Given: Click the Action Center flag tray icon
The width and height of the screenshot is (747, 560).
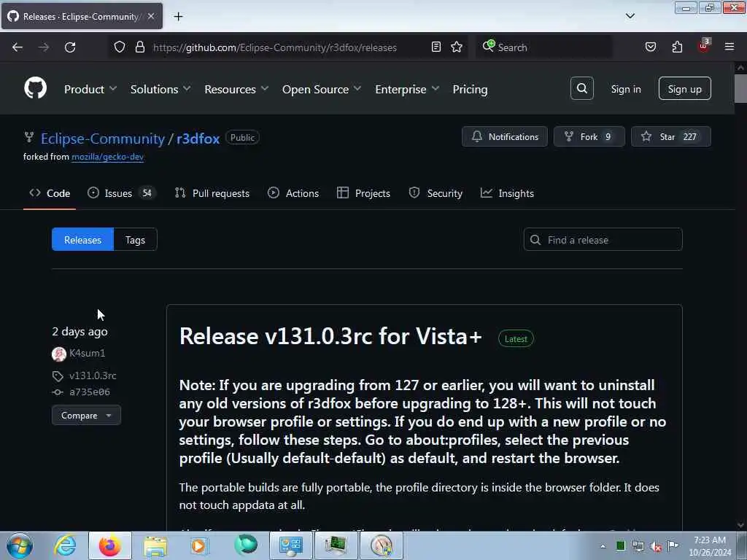Looking at the screenshot, I should [x=673, y=546].
